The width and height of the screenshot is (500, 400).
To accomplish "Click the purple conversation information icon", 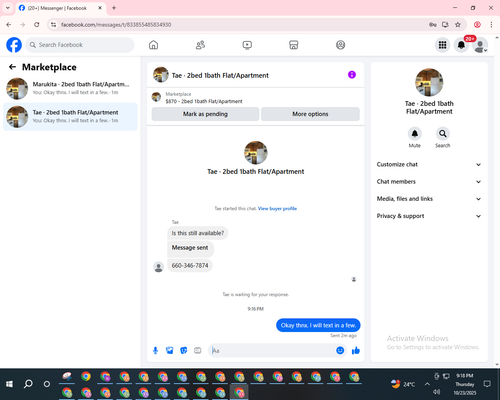I will 352,75.
